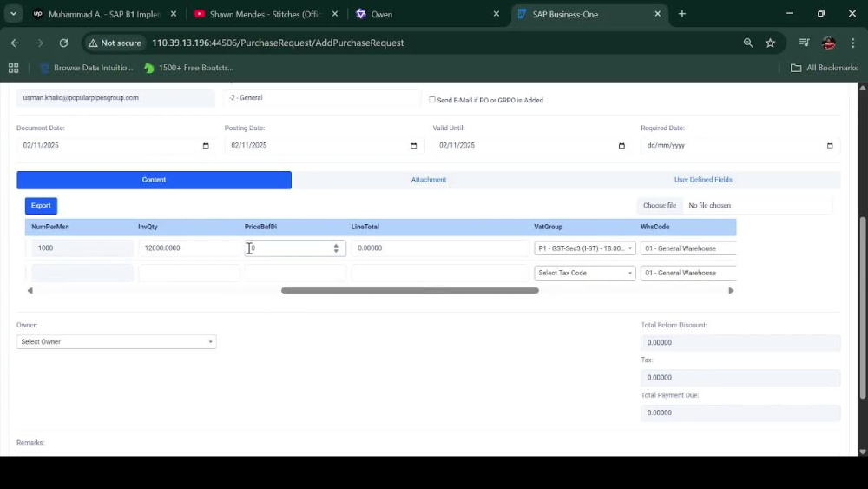Switch to Shawn Mendes Stitches browser tab

266,14
